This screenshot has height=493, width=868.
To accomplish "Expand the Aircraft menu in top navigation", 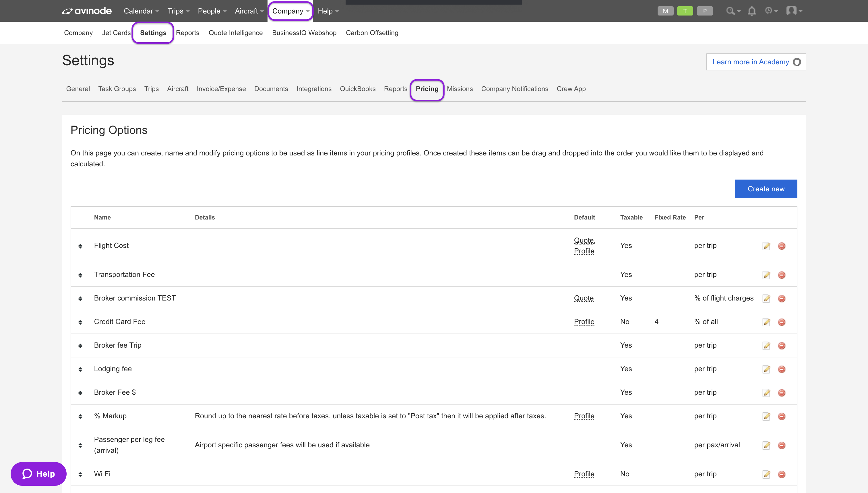I will [x=249, y=11].
